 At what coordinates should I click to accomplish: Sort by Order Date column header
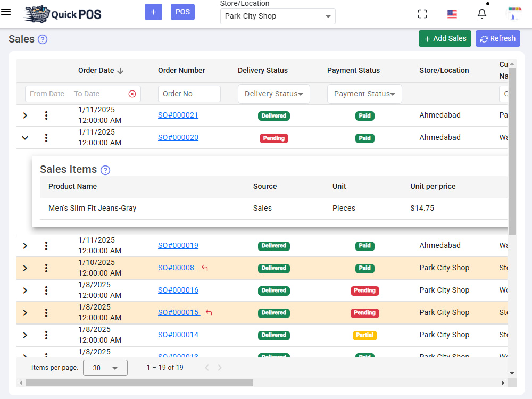[101, 71]
